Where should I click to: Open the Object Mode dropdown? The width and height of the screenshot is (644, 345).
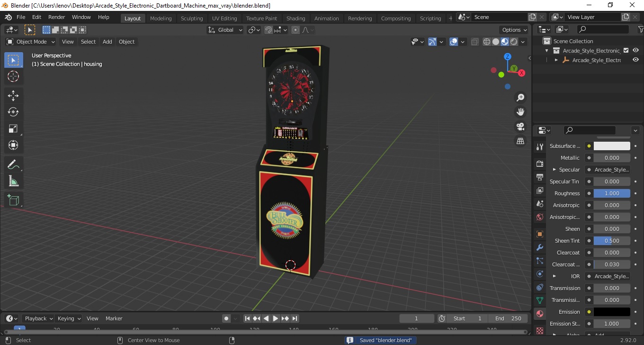31,42
